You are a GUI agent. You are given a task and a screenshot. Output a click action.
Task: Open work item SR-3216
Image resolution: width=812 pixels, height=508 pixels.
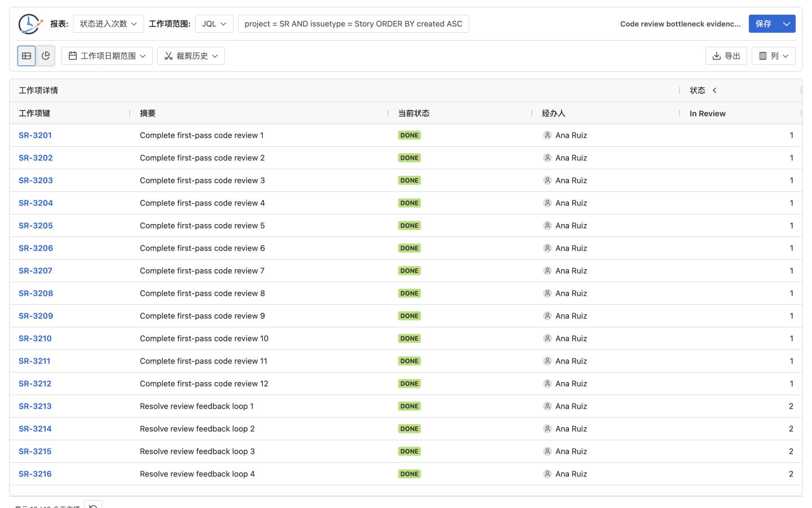pos(35,474)
